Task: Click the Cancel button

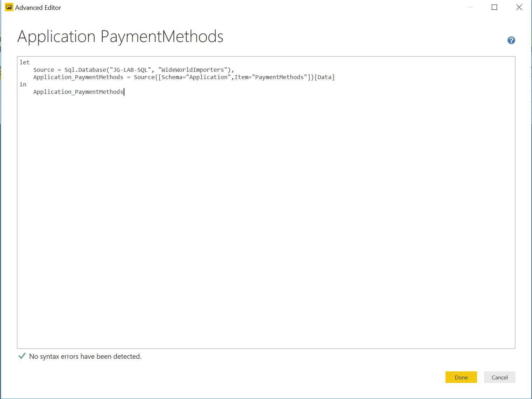Action: click(x=499, y=377)
